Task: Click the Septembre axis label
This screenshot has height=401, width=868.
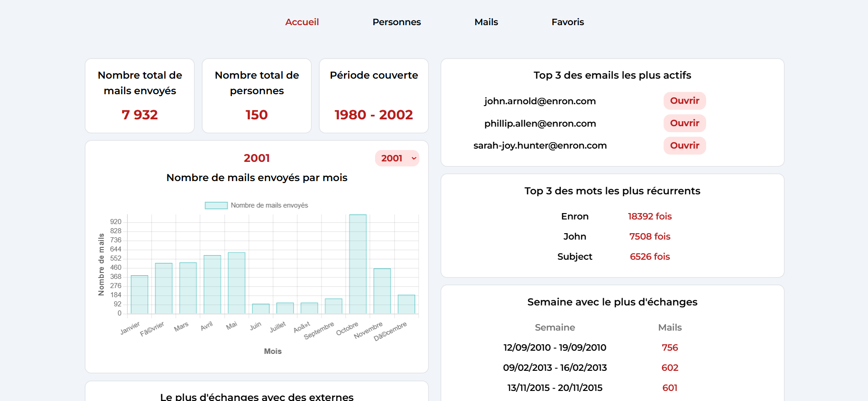Action: [319, 331]
